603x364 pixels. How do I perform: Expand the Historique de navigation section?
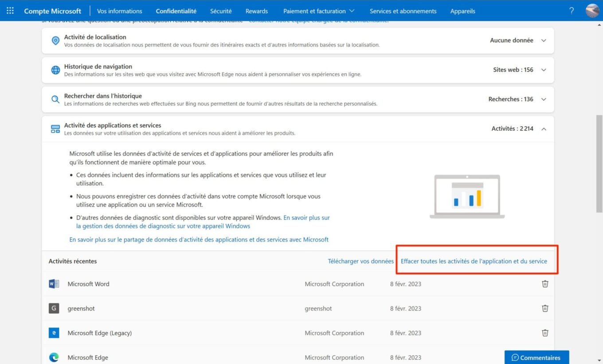coord(544,70)
